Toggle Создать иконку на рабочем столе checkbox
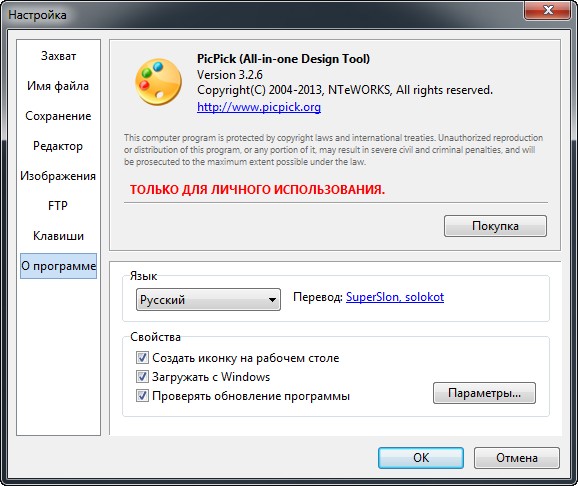The width and height of the screenshot is (578, 486). 142,358
